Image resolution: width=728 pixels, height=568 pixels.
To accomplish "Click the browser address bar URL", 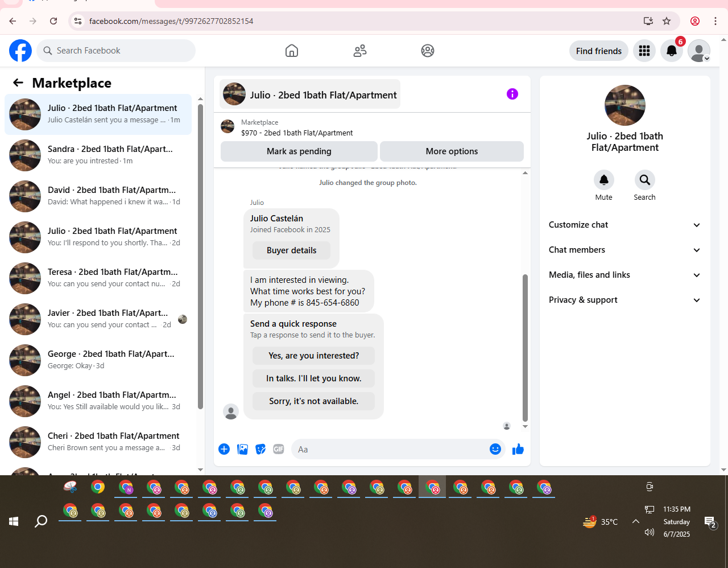I will 171,21.
